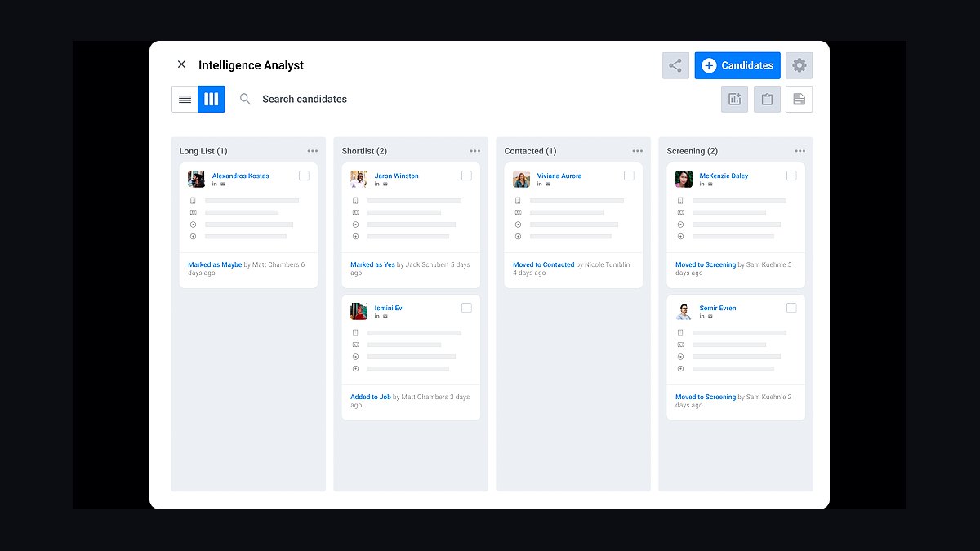
Task: Open Alexandros Kostas profile link
Action: 241,176
